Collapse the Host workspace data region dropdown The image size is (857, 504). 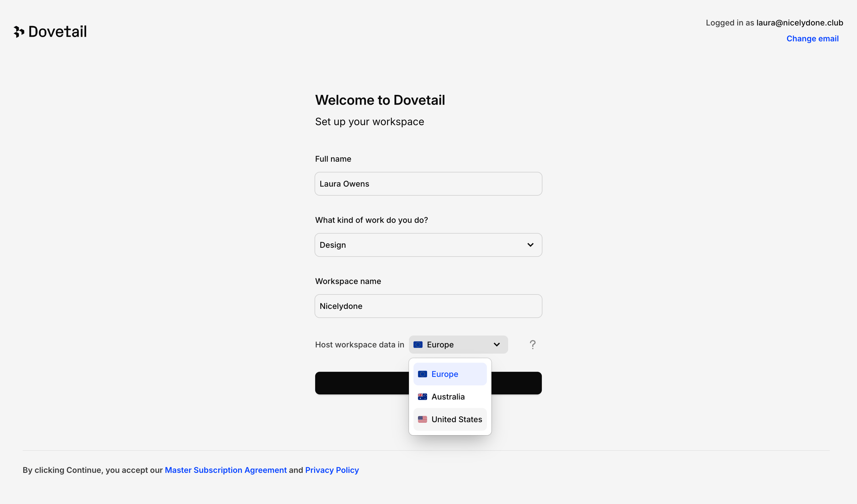click(458, 344)
